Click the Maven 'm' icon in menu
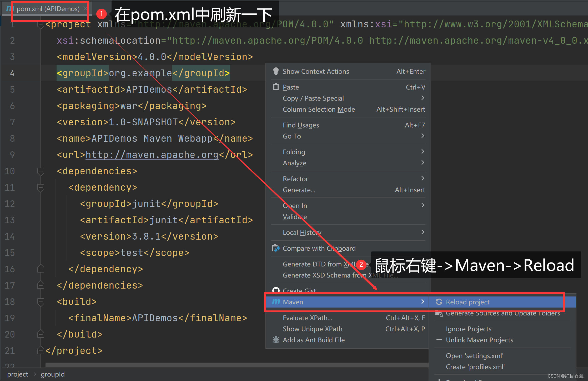 click(x=276, y=302)
